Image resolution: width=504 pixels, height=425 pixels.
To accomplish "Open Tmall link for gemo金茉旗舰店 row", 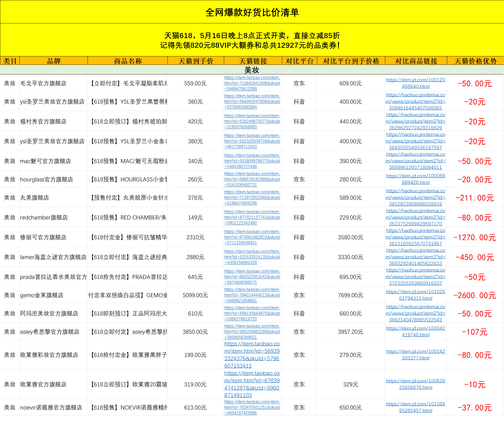I will coord(252,295).
